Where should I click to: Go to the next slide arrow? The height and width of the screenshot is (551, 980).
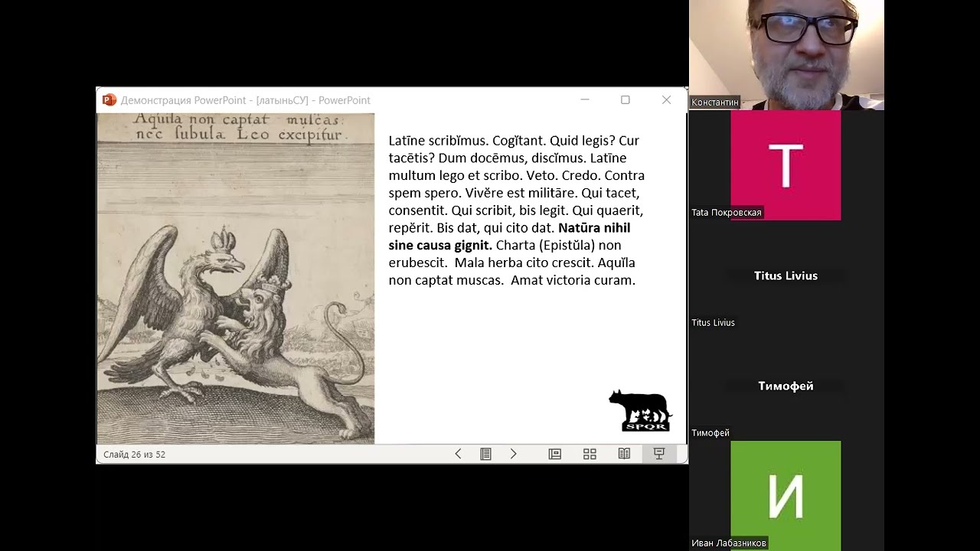pos(513,454)
